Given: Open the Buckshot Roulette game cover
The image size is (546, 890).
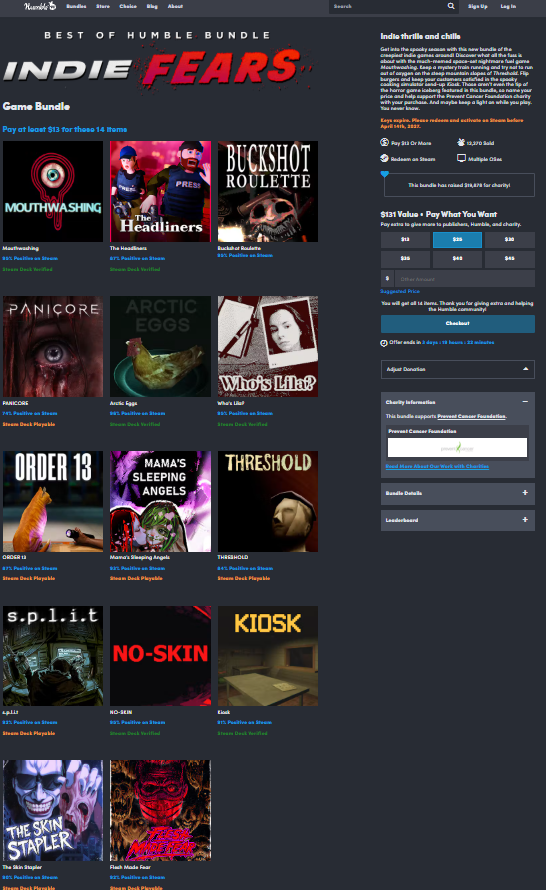Looking at the screenshot, I should (x=268, y=192).
